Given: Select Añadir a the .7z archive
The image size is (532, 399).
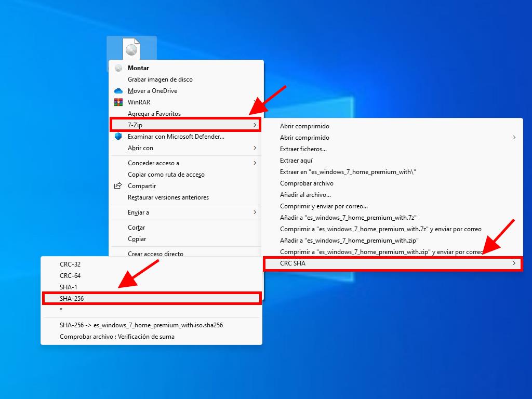Looking at the screenshot, I should point(393,218).
